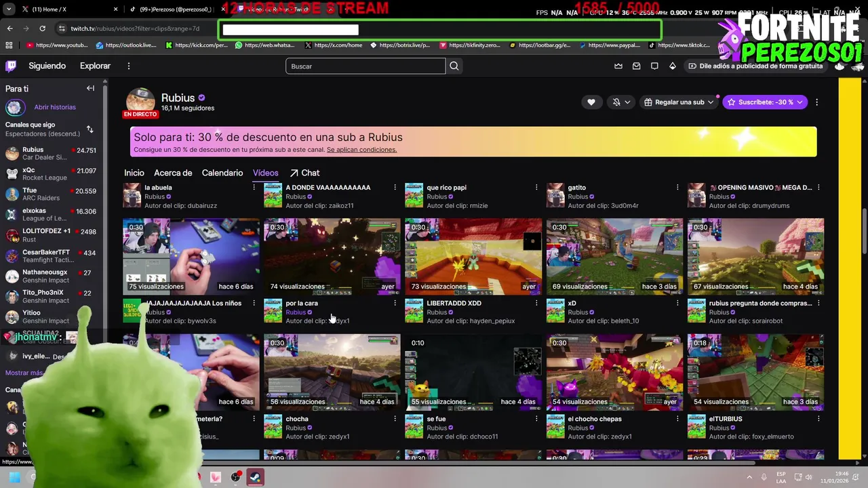
Task: Open elxokas channel in sidebar
Action: [x=51, y=214]
